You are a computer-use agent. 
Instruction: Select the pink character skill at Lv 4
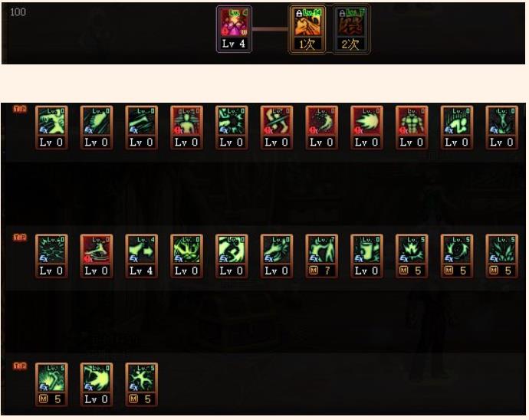[234, 29]
